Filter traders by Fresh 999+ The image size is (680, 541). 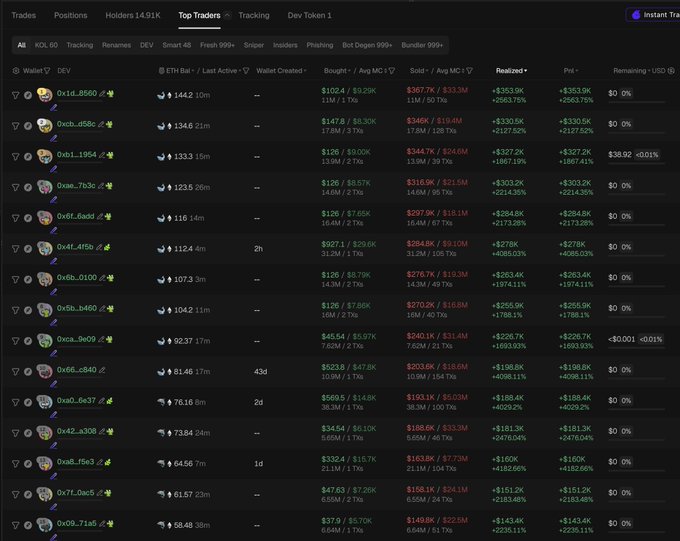pyautogui.click(x=217, y=45)
